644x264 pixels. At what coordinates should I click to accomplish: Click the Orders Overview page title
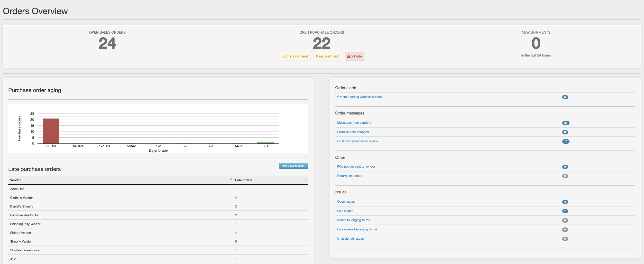(x=35, y=11)
